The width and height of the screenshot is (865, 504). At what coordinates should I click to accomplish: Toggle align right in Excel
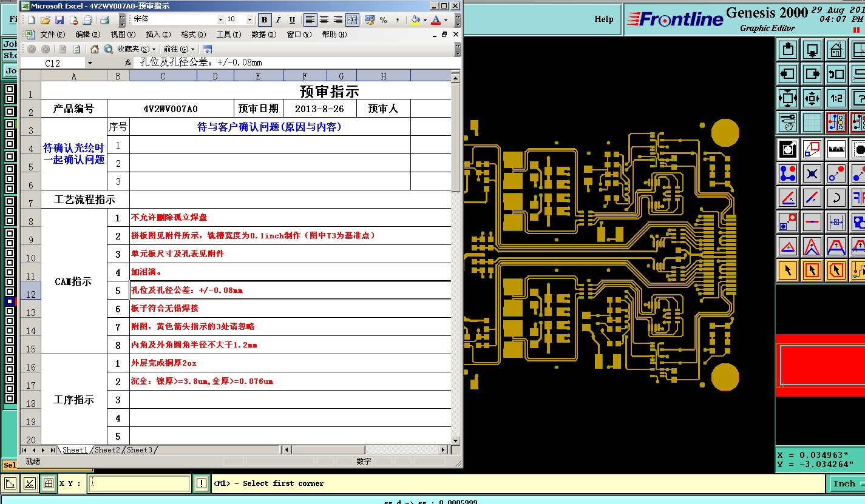[338, 20]
